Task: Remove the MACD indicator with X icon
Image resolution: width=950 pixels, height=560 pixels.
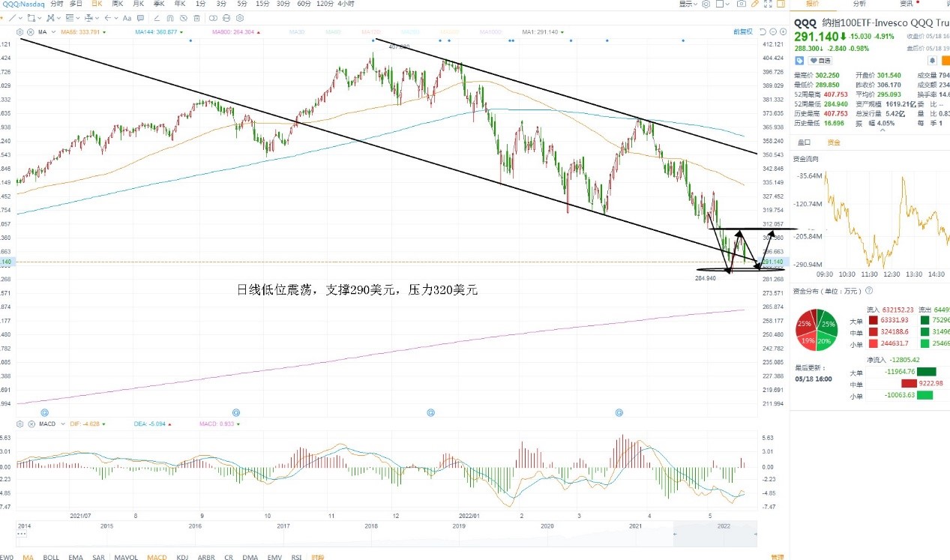Action: tap(31, 424)
